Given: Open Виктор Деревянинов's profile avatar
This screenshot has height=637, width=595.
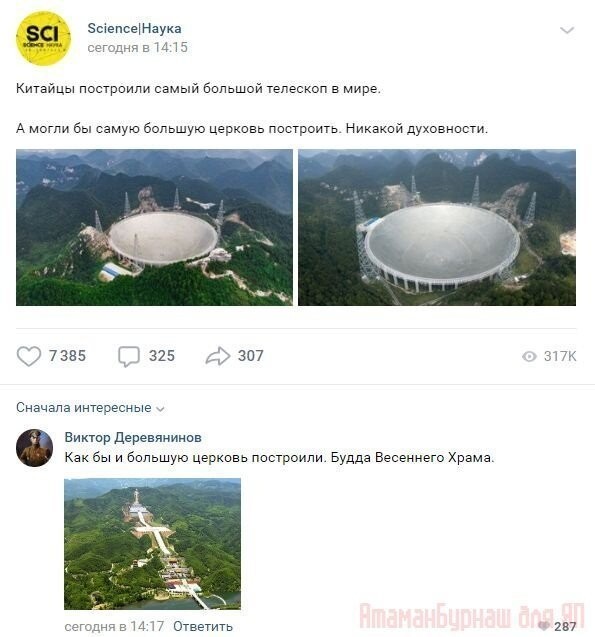Looking at the screenshot, I should point(35,448).
